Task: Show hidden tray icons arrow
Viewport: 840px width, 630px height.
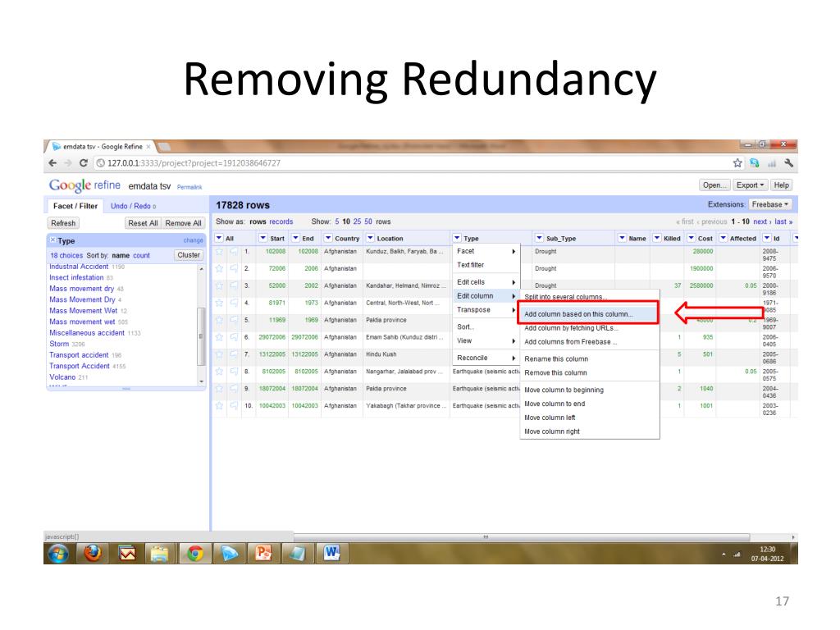Action: (724, 554)
